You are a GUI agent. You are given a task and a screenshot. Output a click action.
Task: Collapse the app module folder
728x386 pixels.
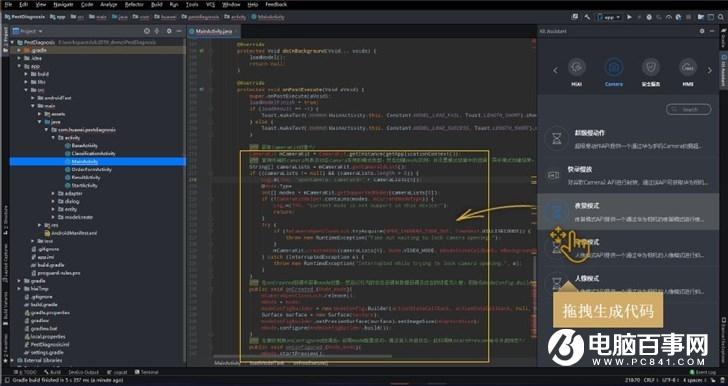point(19,66)
